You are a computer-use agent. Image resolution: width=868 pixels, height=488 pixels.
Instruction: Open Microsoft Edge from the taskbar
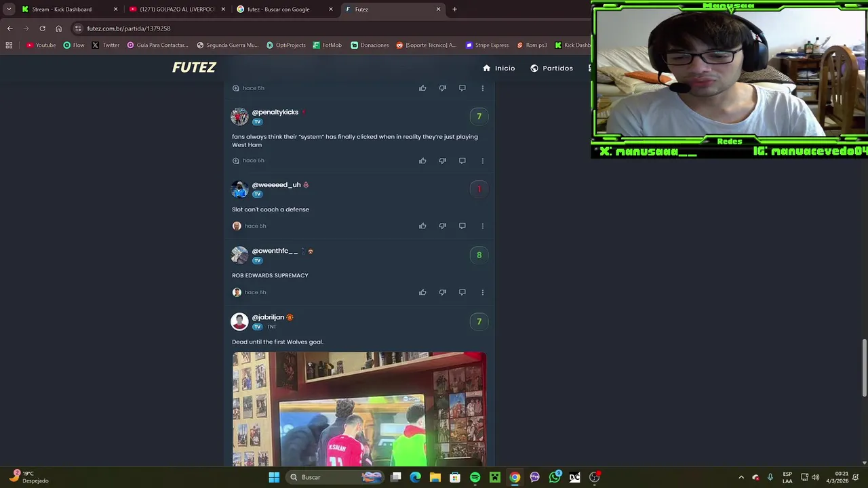point(416,477)
